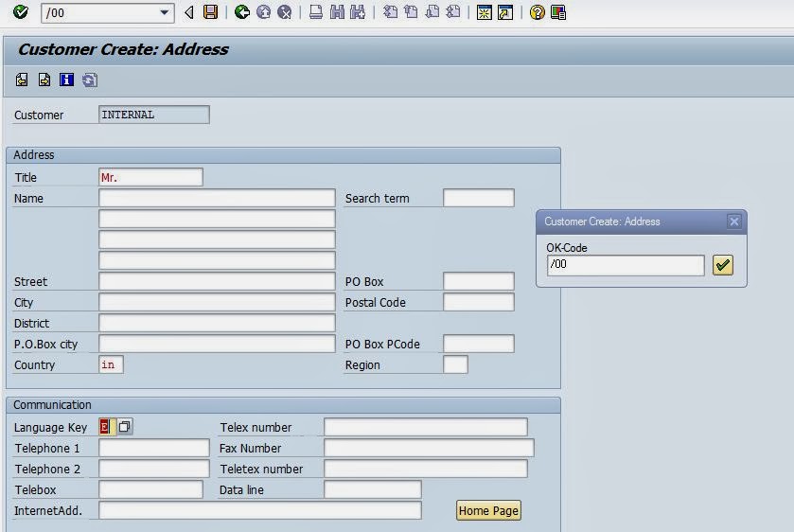Click the yellow Help question mark icon
The width and height of the screenshot is (794, 532).
pos(538,12)
